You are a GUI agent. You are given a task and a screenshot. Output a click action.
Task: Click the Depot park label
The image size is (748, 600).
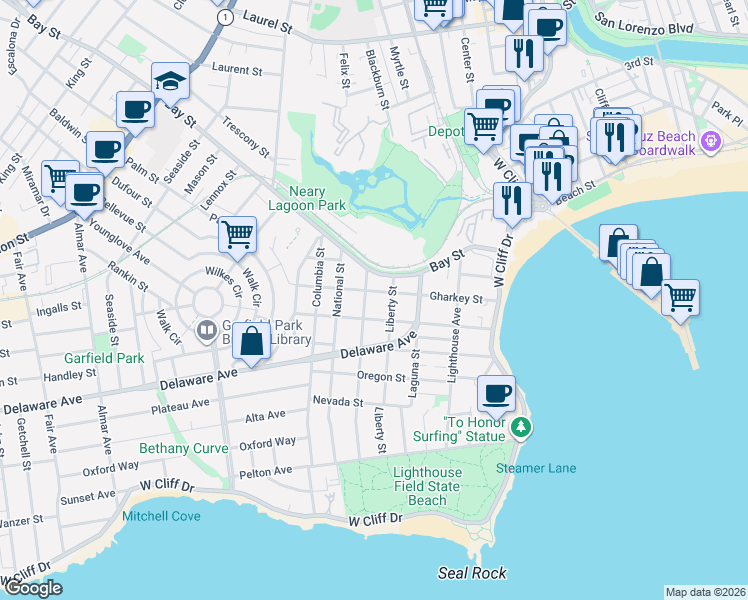point(446,131)
